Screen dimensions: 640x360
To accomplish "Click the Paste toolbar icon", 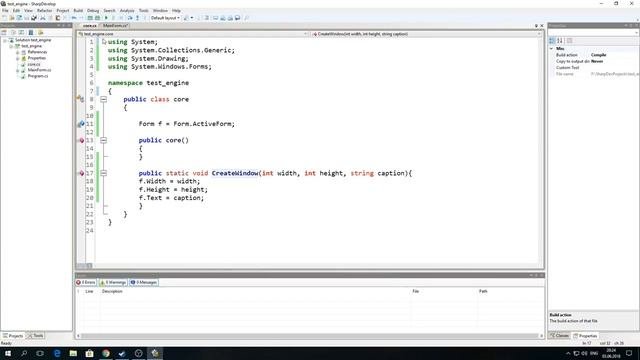I will [x=58, y=18].
